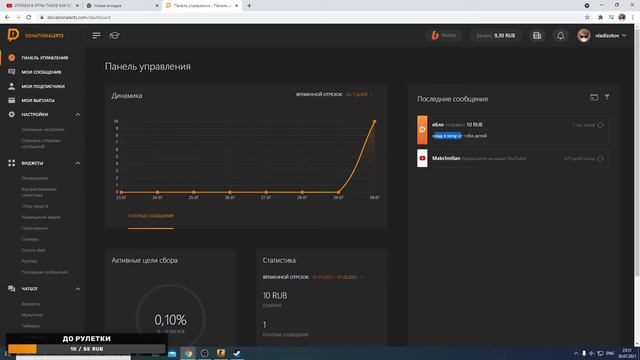The image size is (640, 360).
Task: Click the filter icon in Последние сообщения
Action: coord(607,97)
